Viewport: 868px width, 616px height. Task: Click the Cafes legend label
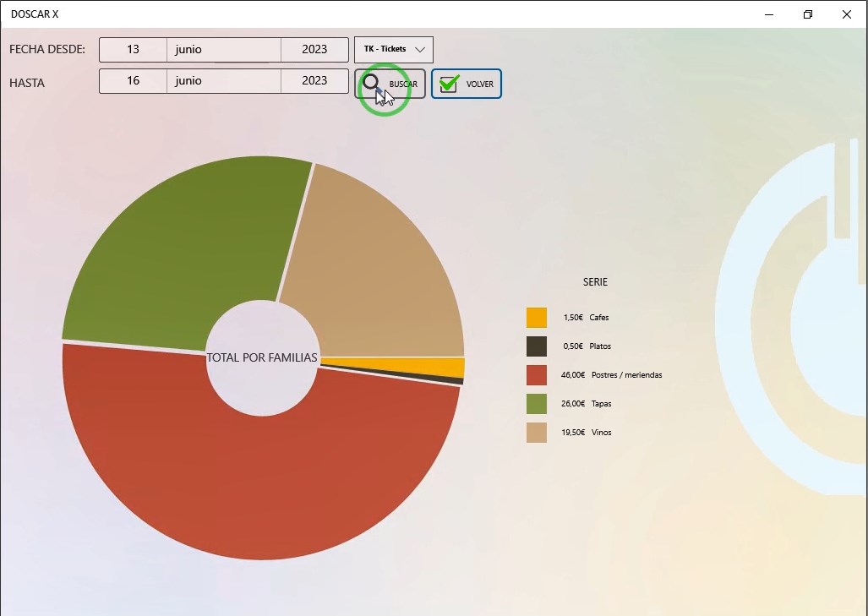pyautogui.click(x=599, y=318)
